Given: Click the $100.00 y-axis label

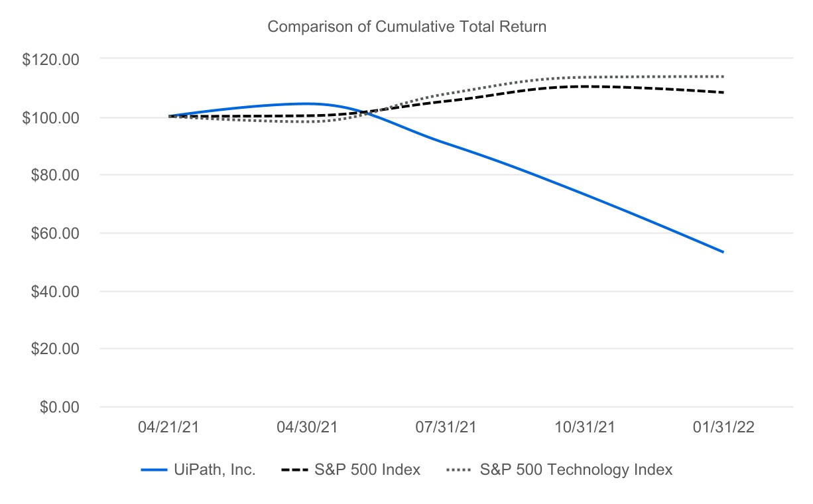Looking at the screenshot, I should 50,117.
